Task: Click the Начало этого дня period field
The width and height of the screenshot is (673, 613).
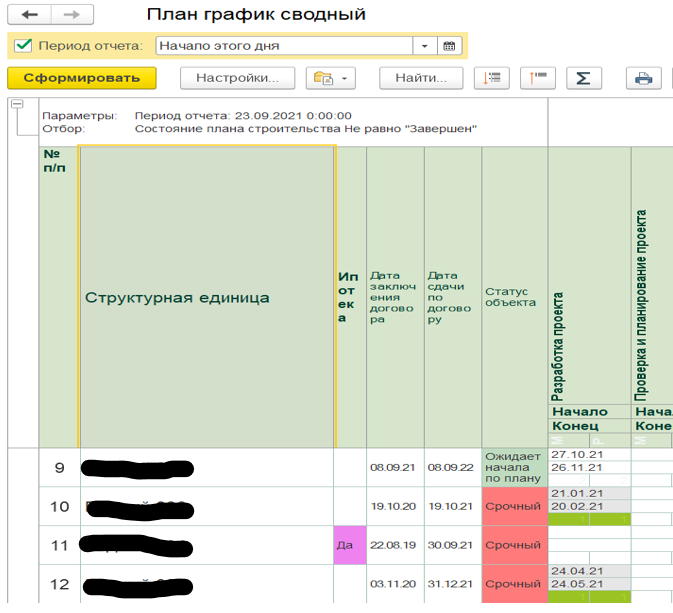Action: [x=284, y=46]
